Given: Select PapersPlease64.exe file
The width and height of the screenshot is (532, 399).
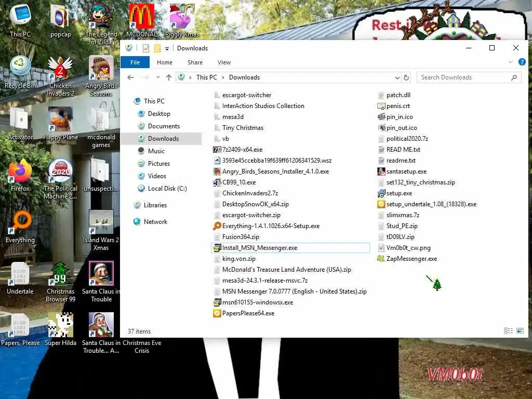Looking at the screenshot, I should coord(248,313).
